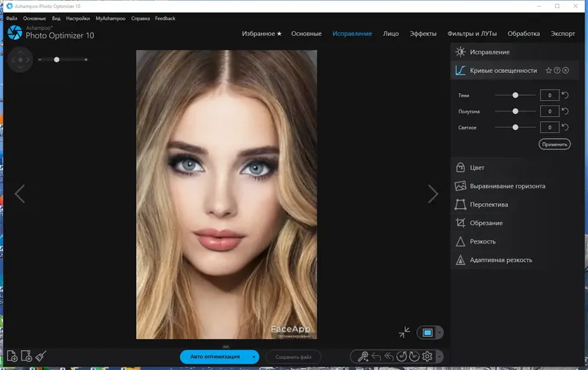The image size is (588, 370).
Task: Toggle the image view mode button
Action: coord(427,332)
